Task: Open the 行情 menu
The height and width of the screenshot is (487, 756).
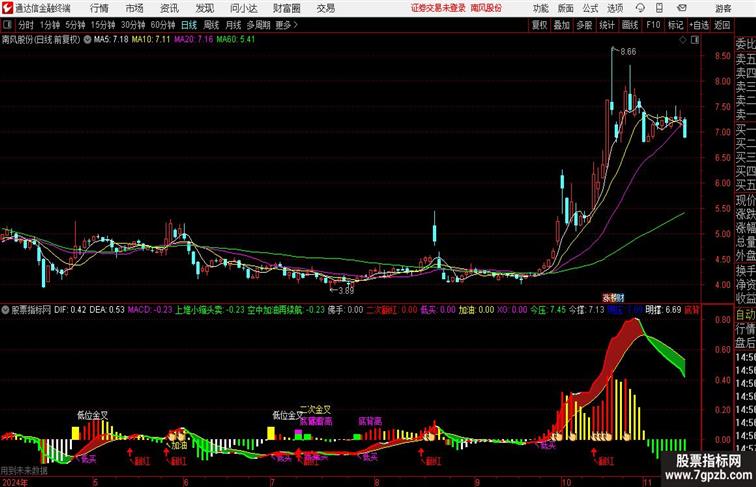Action: (x=99, y=8)
